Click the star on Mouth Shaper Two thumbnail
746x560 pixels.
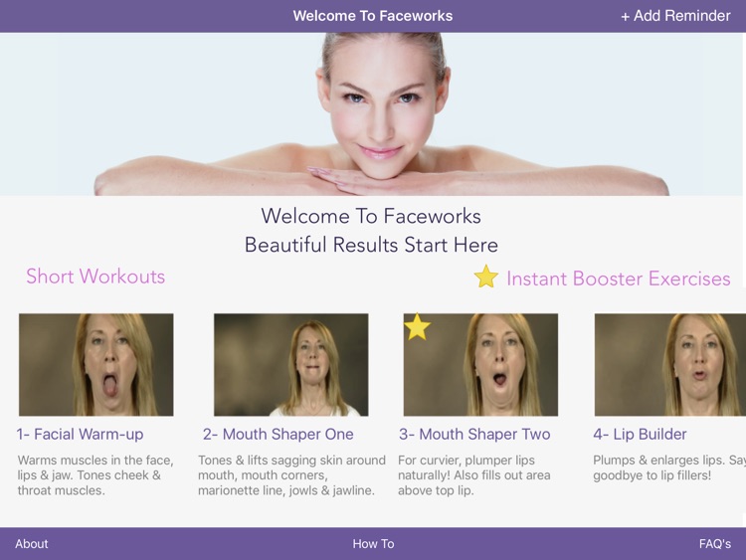tap(417, 327)
